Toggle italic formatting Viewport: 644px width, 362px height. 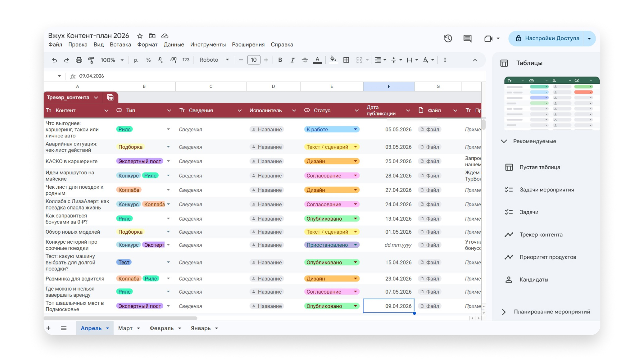[292, 60]
